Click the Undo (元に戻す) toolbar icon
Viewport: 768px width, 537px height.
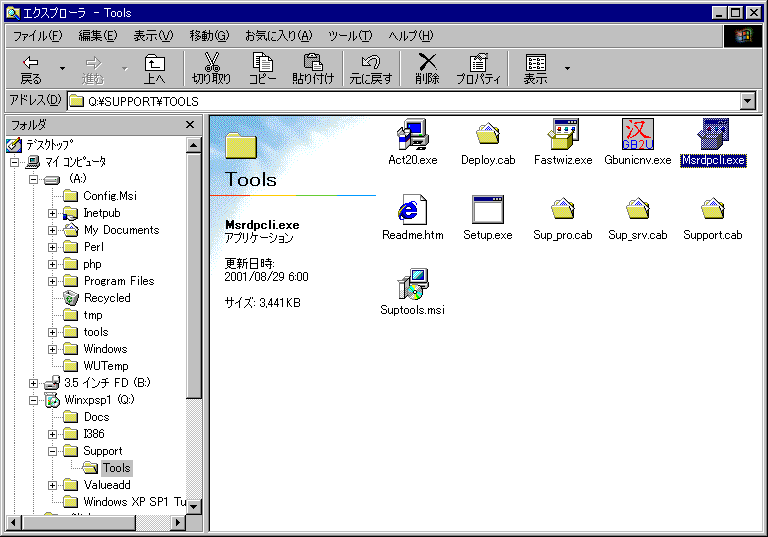click(371, 62)
